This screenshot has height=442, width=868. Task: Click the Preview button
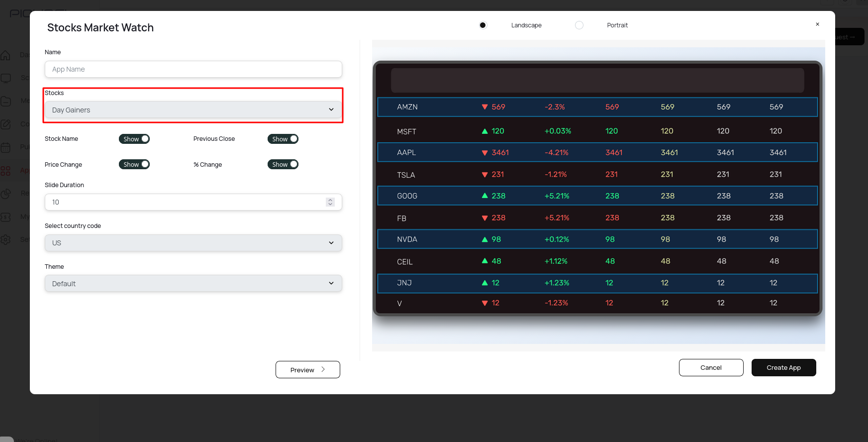[308, 370]
